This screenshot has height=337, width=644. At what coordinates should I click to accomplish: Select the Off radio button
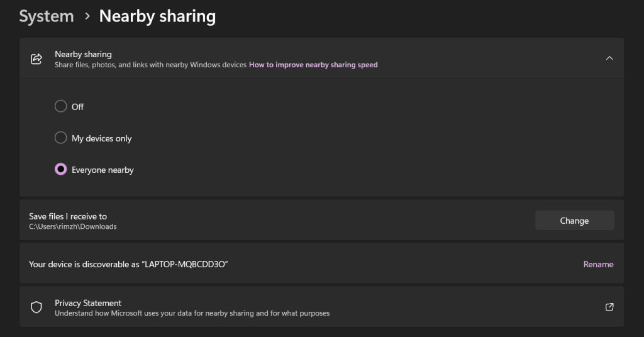[61, 106]
